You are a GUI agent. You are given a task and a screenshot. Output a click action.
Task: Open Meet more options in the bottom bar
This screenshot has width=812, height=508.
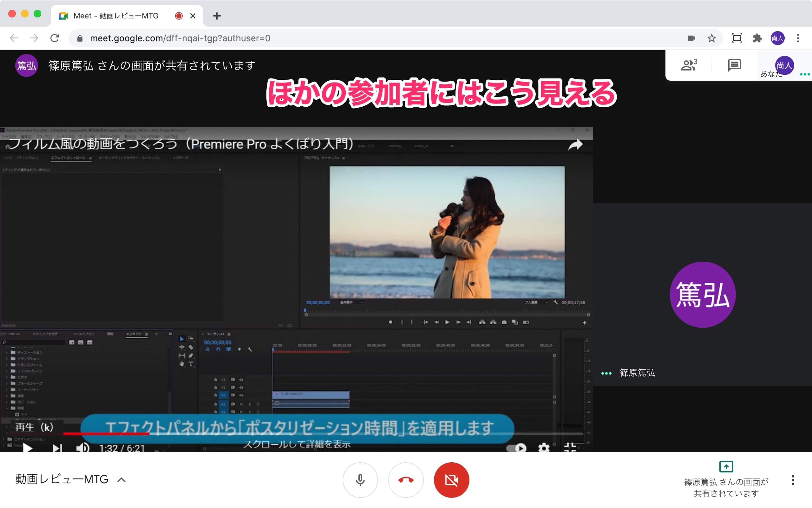coord(793,480)
